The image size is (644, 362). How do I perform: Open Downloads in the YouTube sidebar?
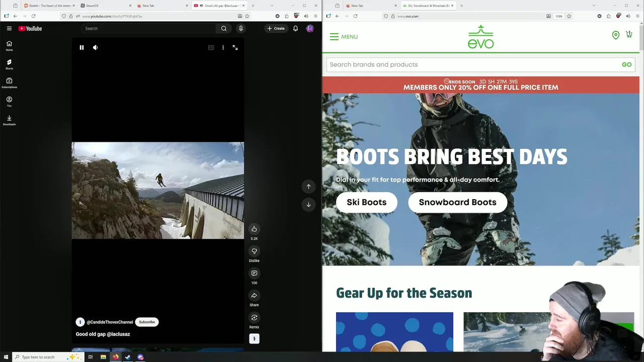point(9,120)
